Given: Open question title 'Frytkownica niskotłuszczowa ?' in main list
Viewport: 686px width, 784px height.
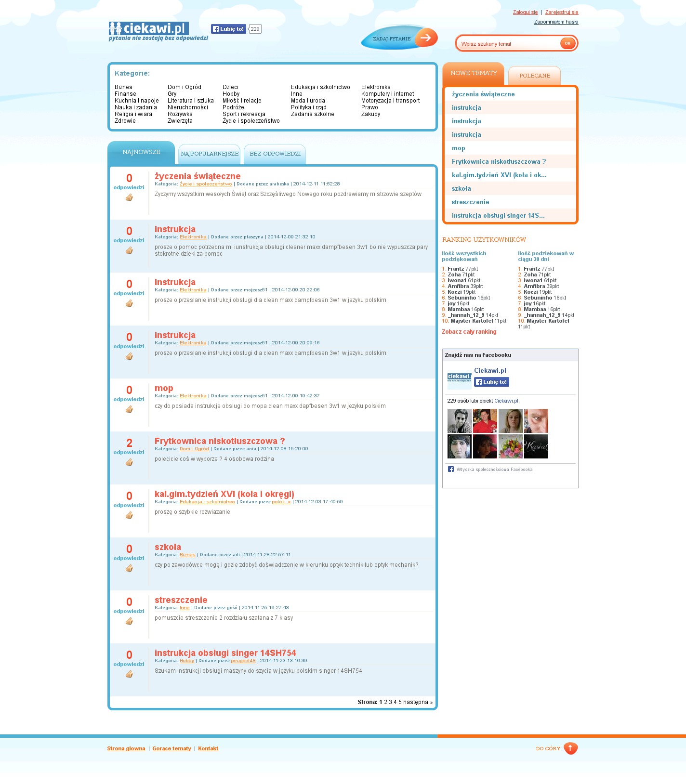Looking at the screenshot, I should point(220,441).
